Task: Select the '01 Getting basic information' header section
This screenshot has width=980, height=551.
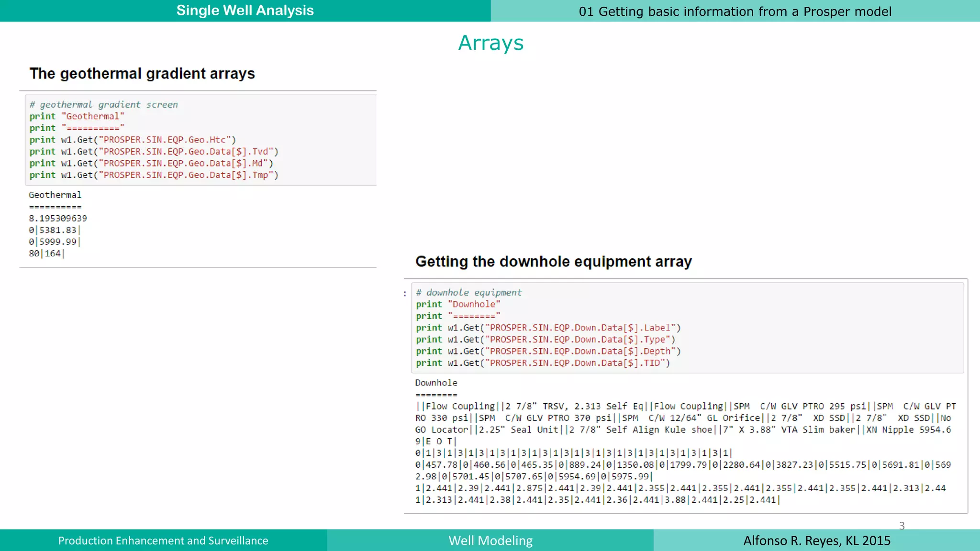Action: coord(735,11)
